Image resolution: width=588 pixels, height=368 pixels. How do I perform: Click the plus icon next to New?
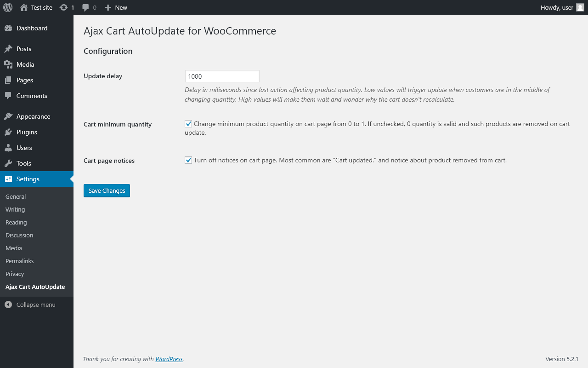pos(108,7)
